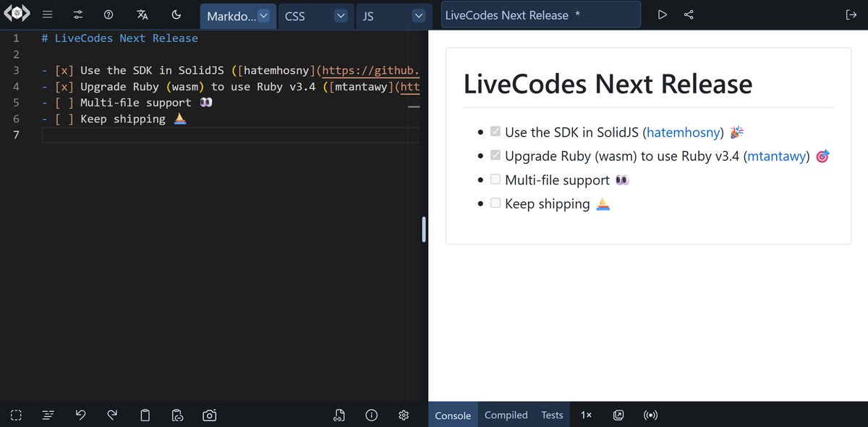
Task: Redo the last edit
Action: 112,415
